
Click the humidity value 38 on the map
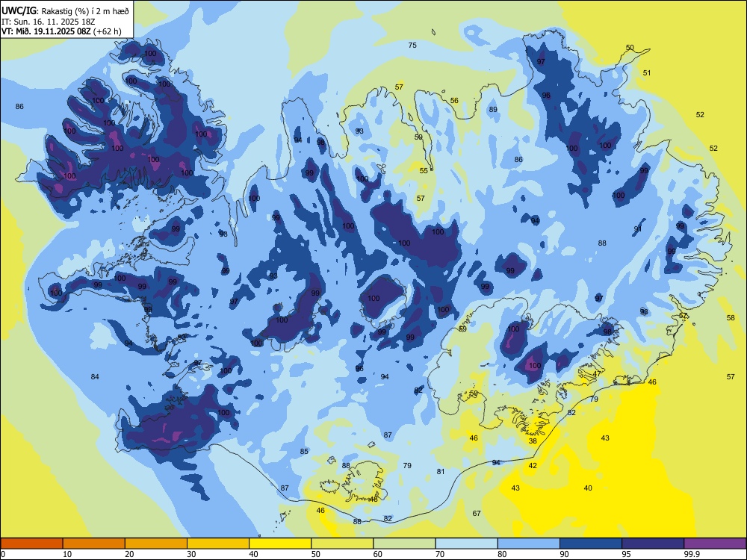coord(533,441)
